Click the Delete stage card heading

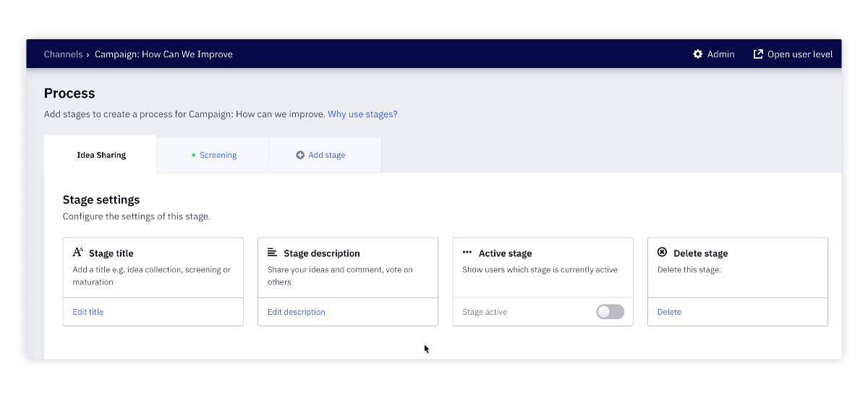[x=701, y=253]
